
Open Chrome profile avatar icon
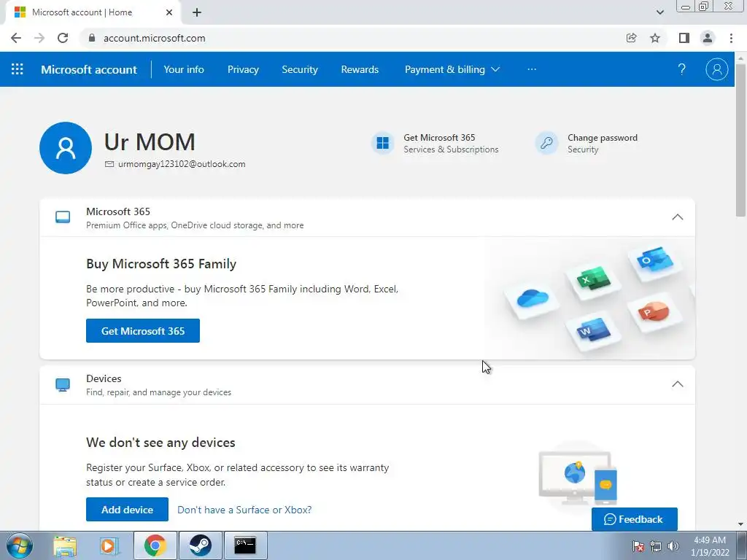coord(708,38)
